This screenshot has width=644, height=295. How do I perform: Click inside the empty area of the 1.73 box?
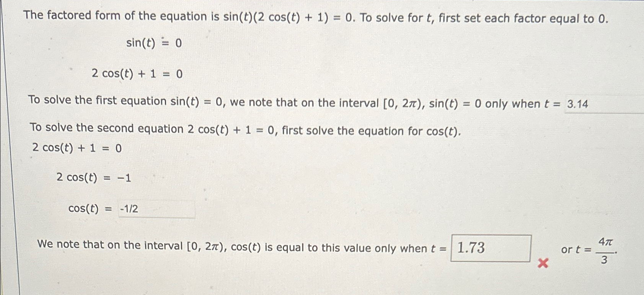tap(513, 249)
